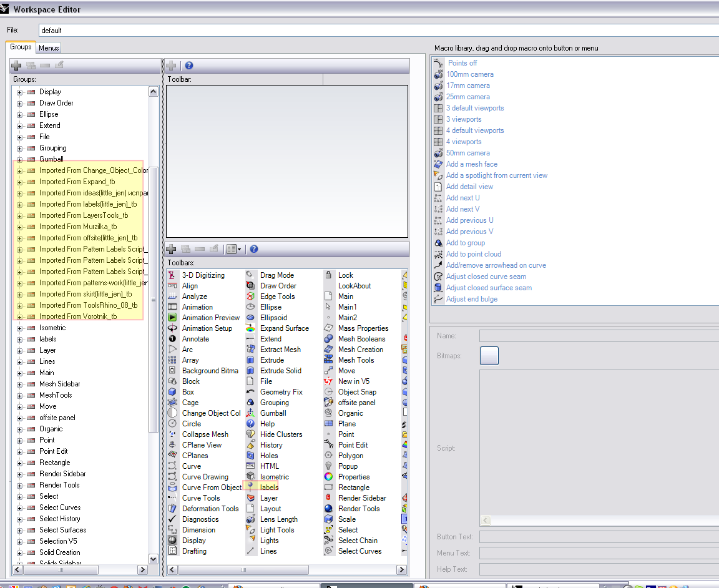Click the Render Tools sphere icon
719x588 pixels.
(328, 509)
